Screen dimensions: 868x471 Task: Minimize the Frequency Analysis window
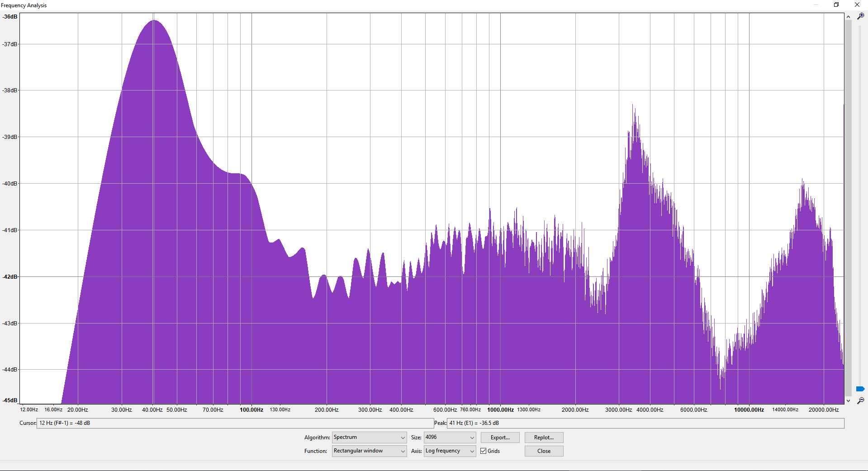tap(816, 5)
